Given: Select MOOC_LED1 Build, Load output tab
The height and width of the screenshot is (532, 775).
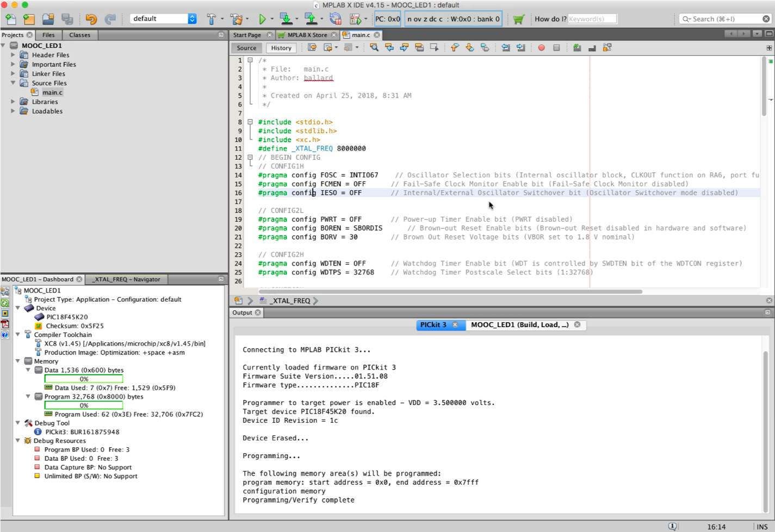Looking at the screenshot, I should 519,325.
